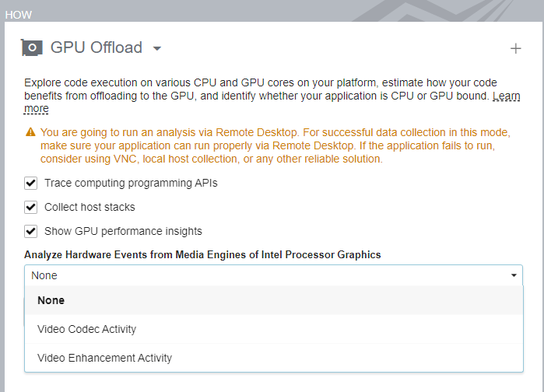The image size is (544, 392).
Task: Click the Media Engines combo box showing None
Action: 265,275
